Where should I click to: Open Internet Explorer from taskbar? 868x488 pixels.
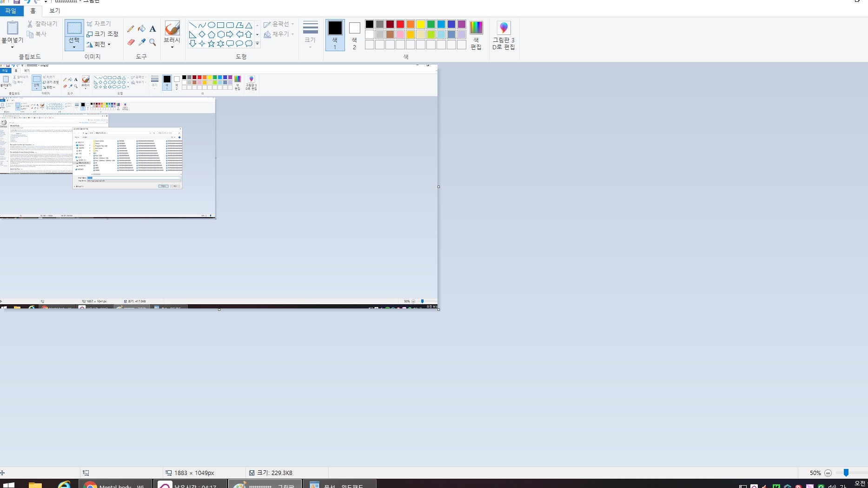point(64,484)
